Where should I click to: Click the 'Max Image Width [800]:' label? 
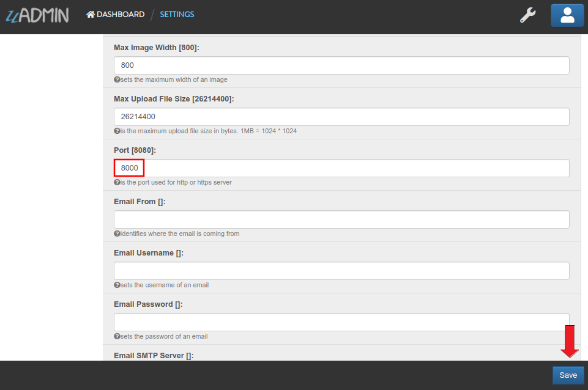click(x=157, y=48)
